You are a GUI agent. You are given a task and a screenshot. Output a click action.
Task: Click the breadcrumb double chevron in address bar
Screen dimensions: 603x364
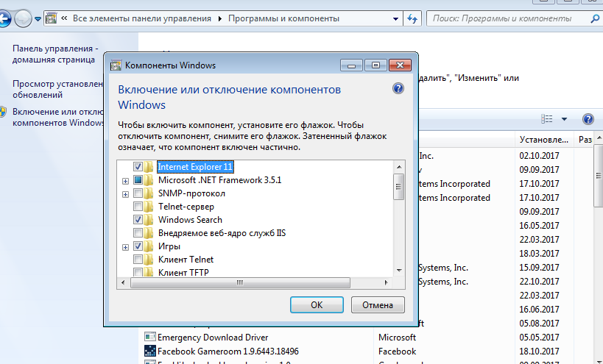[x=64, y=18]
